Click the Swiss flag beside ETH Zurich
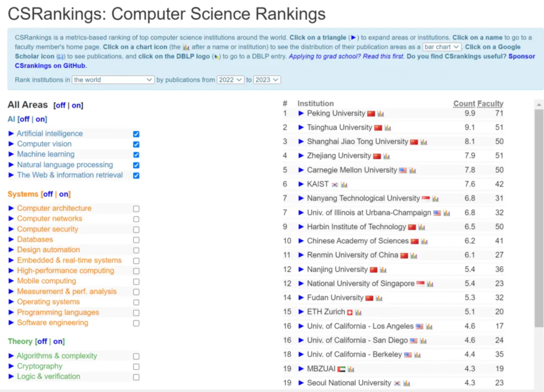This screenshot has width=544, height=392. pos(350,312)
